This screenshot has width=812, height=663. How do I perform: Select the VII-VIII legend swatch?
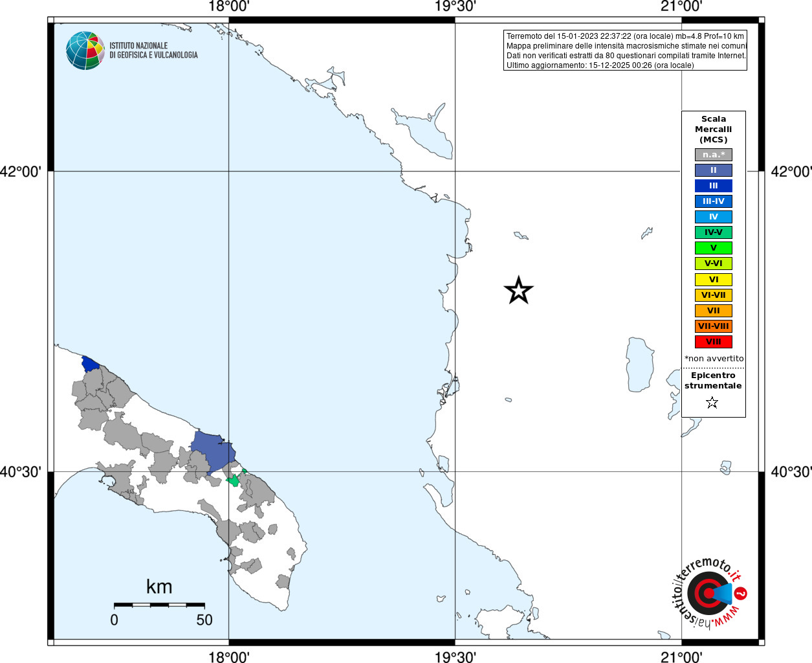point(714,326)
